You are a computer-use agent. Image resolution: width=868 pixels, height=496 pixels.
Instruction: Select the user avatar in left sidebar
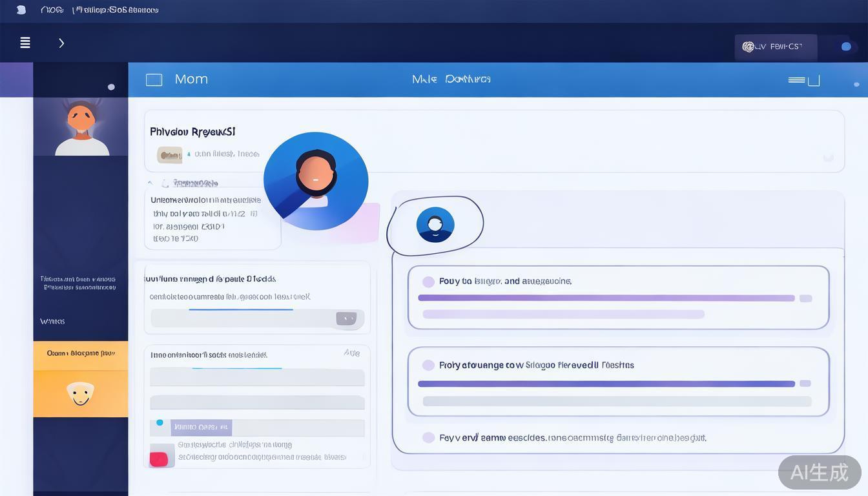click(x=81, y=127)
